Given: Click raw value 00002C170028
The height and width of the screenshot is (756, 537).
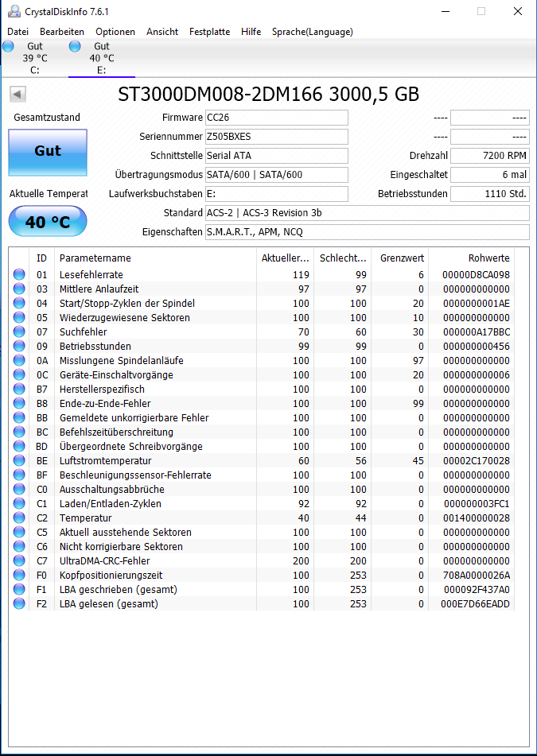Looking at the screenshot, I should click(x=477, y=461).
